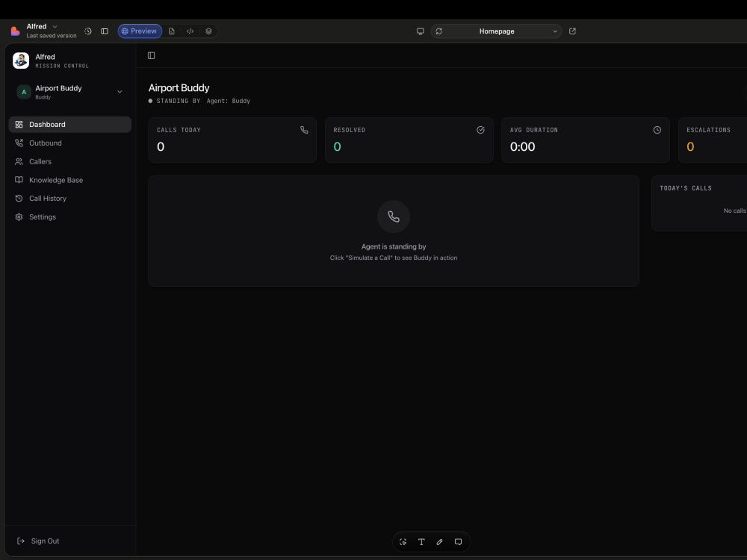Image resolution: width=747 pixels, height=560 pixels.
Task: Click the desktop device view icon
Action: tap(420, 31)
